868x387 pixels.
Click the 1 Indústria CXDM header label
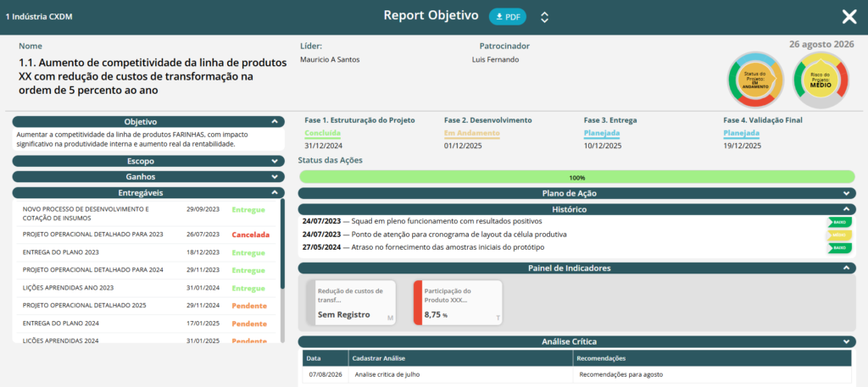click(39, 17)
